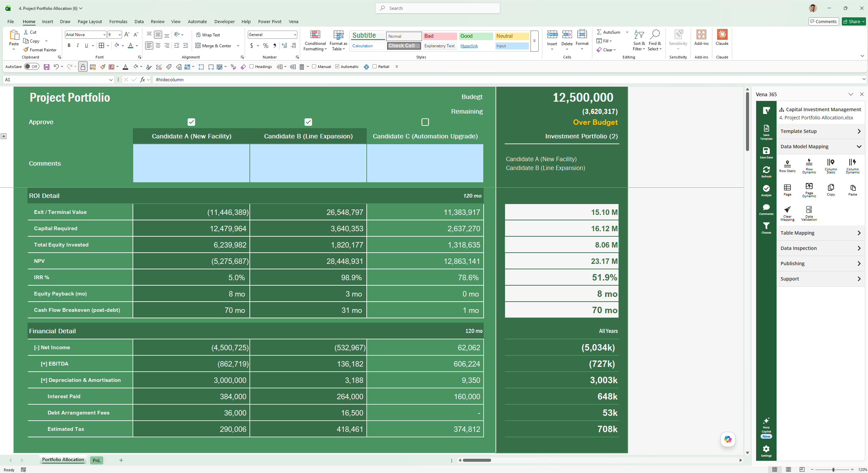Click the Add-ins ribbon button
Image resolution: width=868 pixels, height=473 pixels.
(x=701, y=37)
